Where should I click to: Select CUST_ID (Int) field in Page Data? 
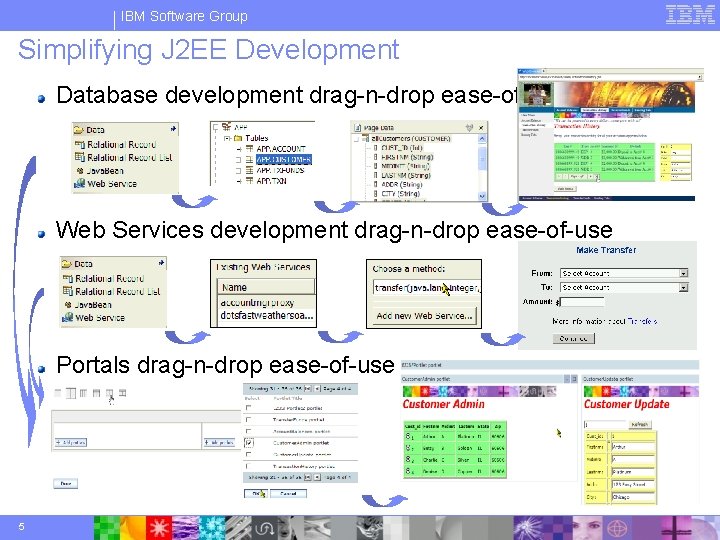[x=401, y=148]
